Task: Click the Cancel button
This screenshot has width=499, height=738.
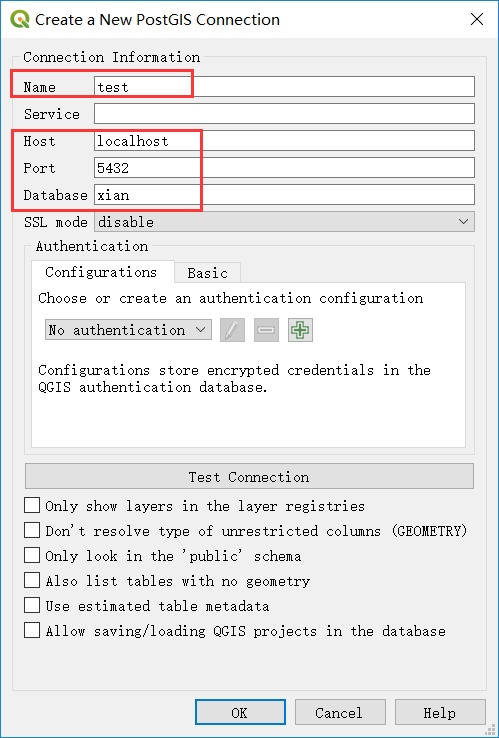Action: 340,713
